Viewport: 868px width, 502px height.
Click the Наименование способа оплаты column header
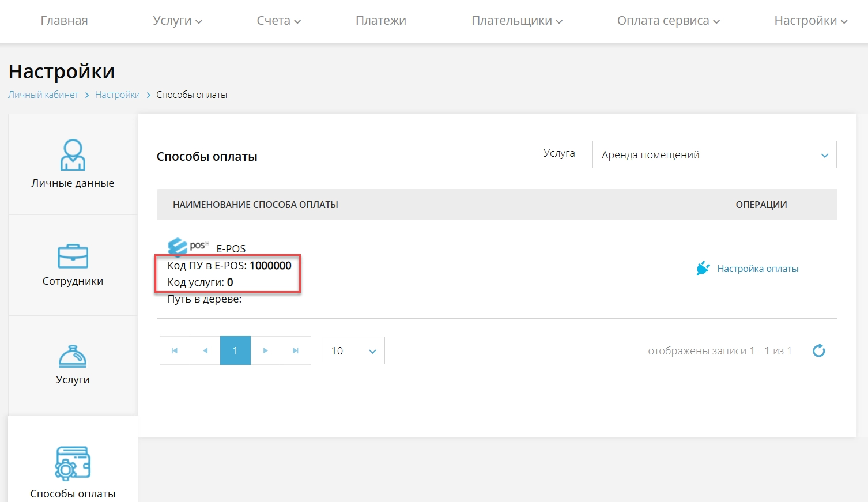pos(255,205)
